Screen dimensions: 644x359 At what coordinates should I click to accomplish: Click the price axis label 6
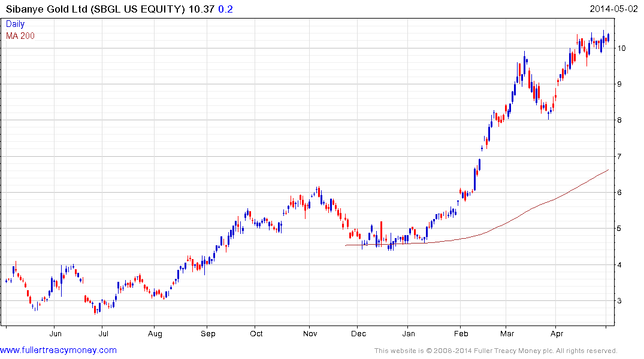619,193
